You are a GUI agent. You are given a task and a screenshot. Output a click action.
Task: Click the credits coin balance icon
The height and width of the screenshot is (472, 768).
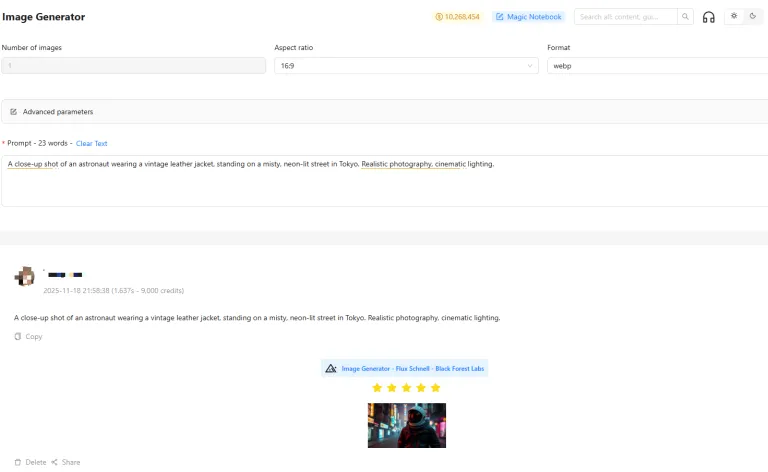point(439,17)
